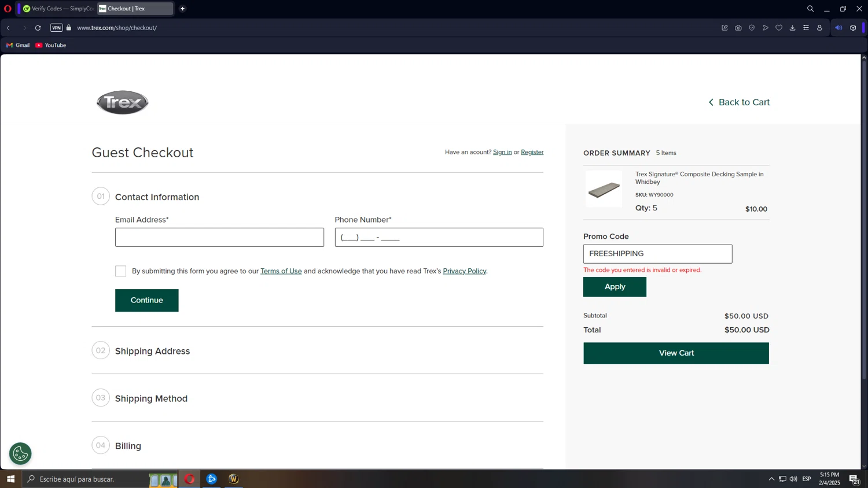This screenshot has width=868, height=488.
Task: Click the ad blocker shield icon
Action: [x=752, y=28]
